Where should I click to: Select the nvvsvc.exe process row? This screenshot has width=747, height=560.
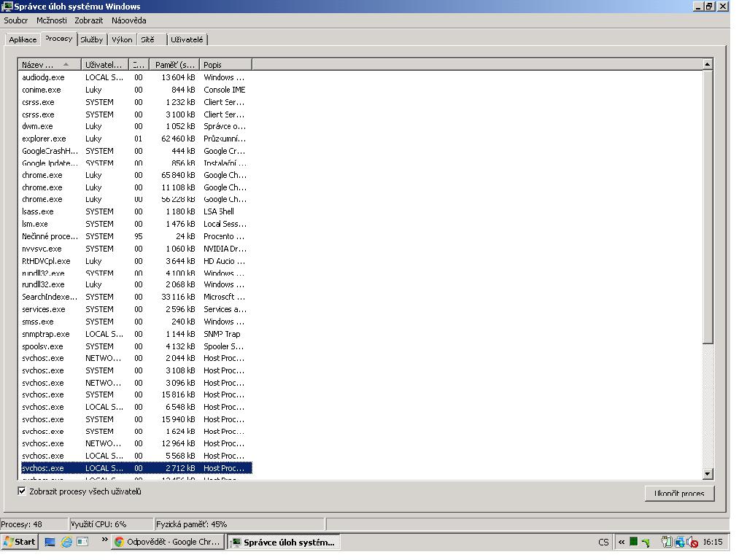pos(135,249)
